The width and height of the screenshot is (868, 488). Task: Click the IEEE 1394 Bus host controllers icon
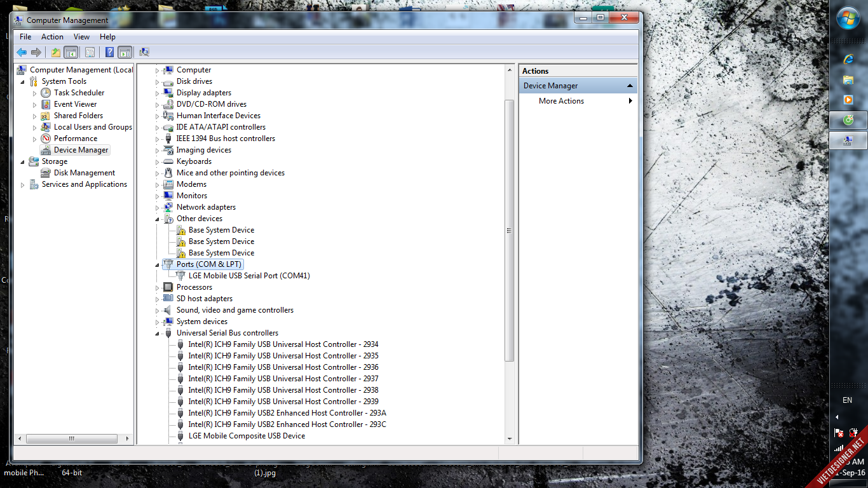pyautogui.click(x=168, y=139)
